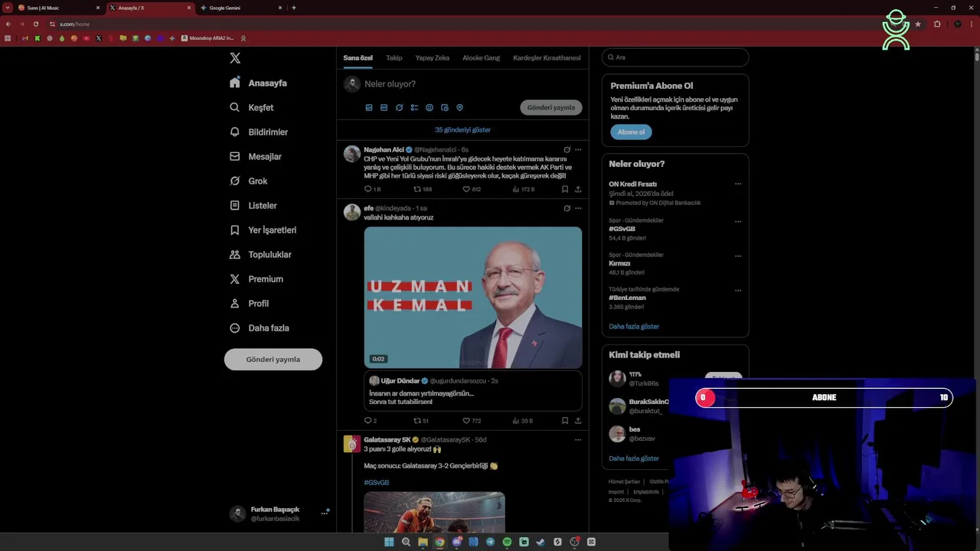Open options for Kırmızı trend
This screenshot has height=551, width=980.
point(738,256)
